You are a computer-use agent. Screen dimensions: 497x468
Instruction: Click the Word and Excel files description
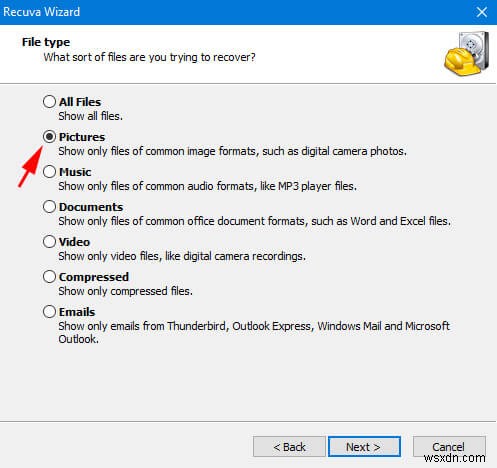(255, 221)
